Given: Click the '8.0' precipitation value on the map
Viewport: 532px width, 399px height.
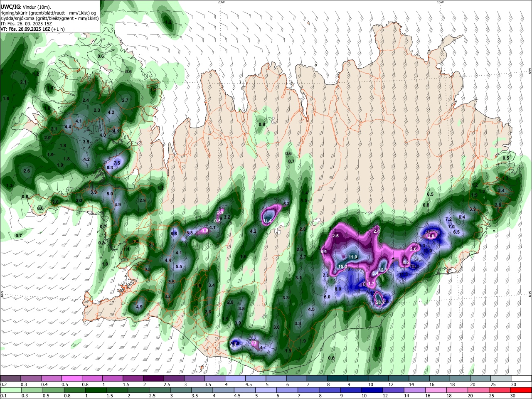Looking at the screenshot, I should (338, 289).
